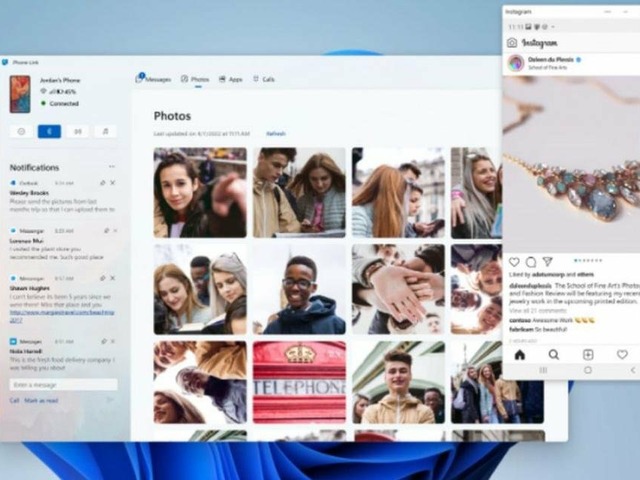Image resolution: width=640 pixels, height=480 pixels.
Task: Tap the Instagram heart like icon
Action: (514, 262)
